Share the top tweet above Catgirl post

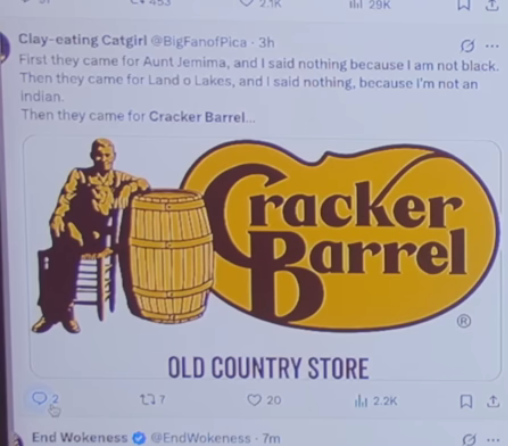pyautogui.click(x=493, y=5)
